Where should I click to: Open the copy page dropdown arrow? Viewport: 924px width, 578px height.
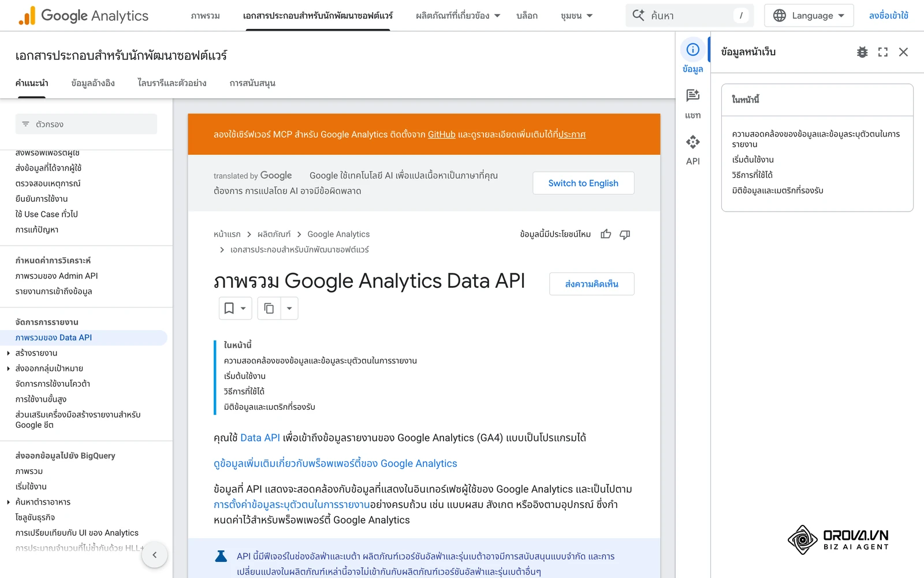[x=289, y=308]
